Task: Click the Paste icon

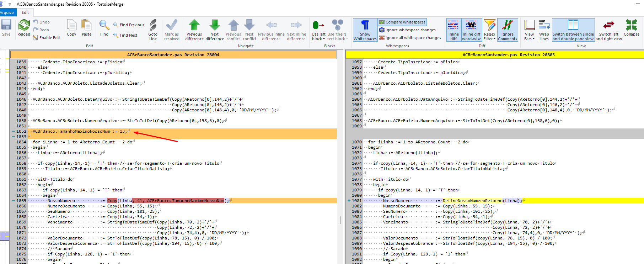Action: 86,28
